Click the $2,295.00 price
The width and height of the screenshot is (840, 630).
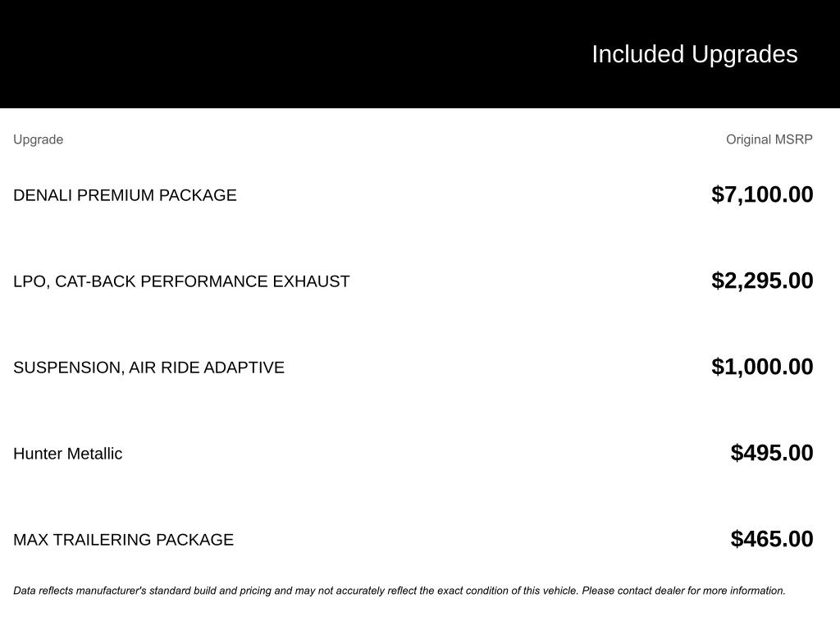pyautogui.click(x=762, y=281)
